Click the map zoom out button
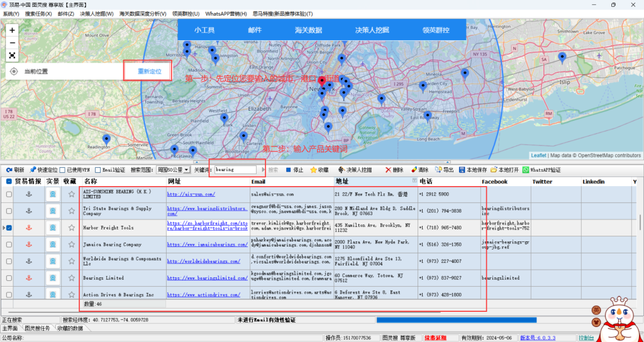Viewport: 644px width, 342px height. [13, 43]
